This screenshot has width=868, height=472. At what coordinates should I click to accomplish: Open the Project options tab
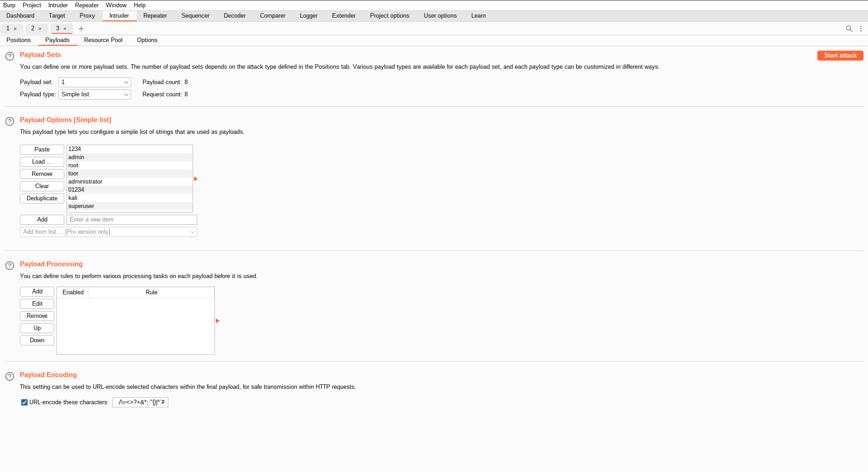389,16
